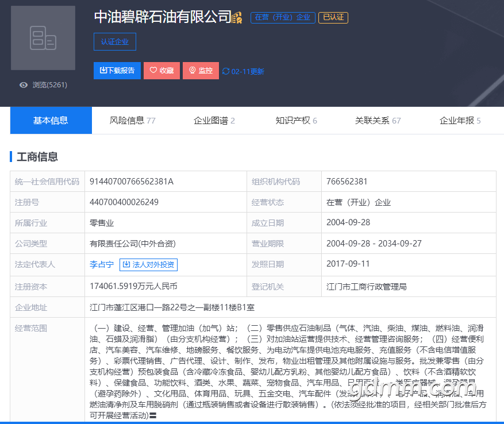Click the 在营（开业）企业 status tag
This screenshot has width=504, height=424.
[x=283, y=17]
